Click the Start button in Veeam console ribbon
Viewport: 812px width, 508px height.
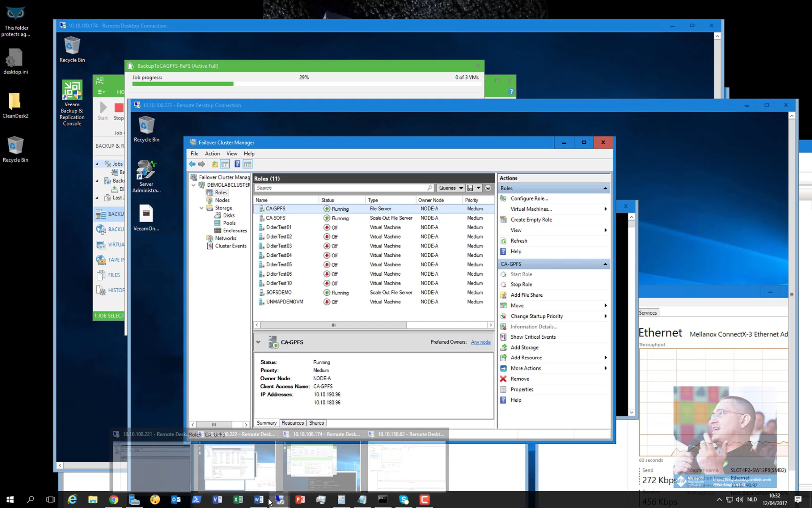coord(103,111)
